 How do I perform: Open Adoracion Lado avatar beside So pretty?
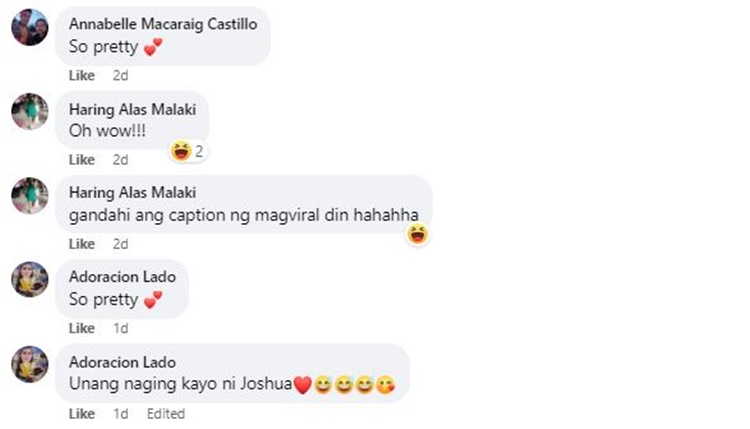[x=30, y=280]
